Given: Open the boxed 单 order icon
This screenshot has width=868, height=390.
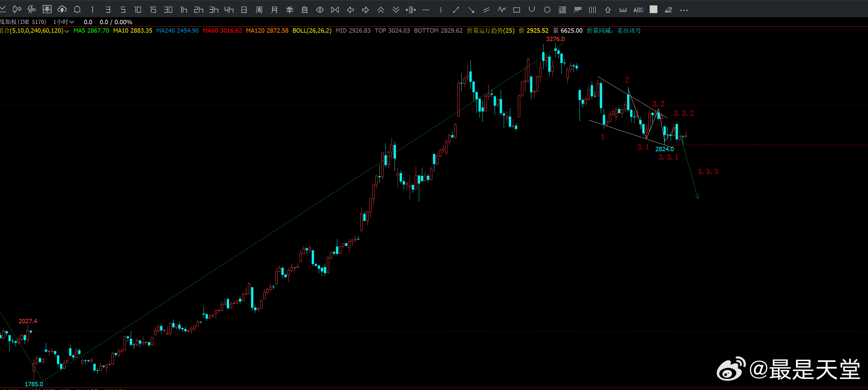Looking at the screenshot, I should tap(47, 9).
